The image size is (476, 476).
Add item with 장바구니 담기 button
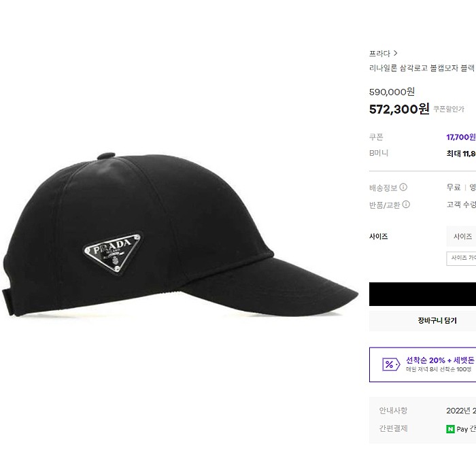click(422, 320)
